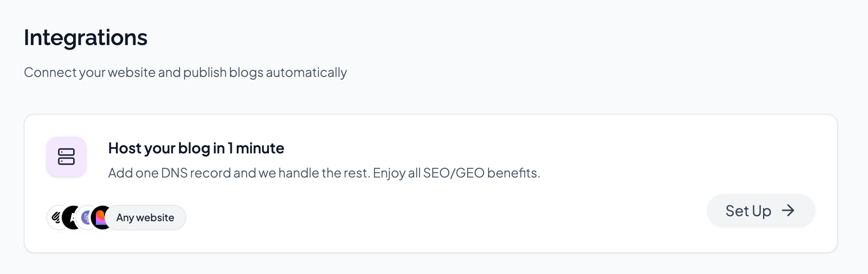Click the 'Enjoy all SEO/GEO benefits' sentence
The width and height of the screenshot is (868, 274).
tap(456, 173)
